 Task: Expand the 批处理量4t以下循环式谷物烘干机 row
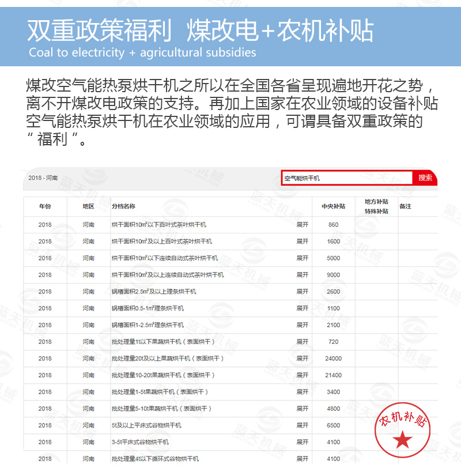coord(302,459)
